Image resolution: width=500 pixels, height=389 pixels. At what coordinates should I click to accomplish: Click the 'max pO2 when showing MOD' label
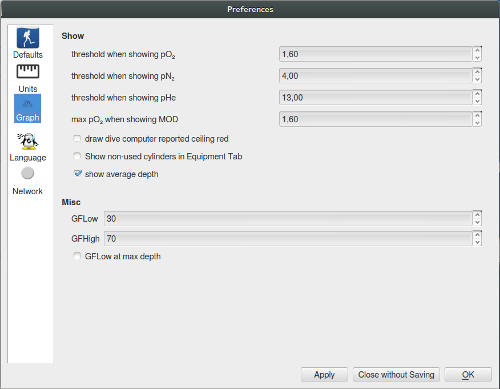coord(125,119)
